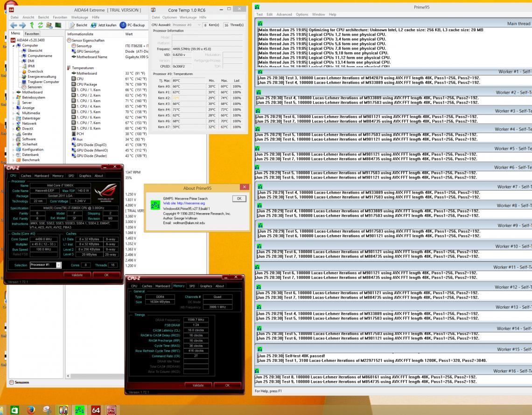Viewport: 532px width, 415px height.
Task: Click OK in CPU-Z Memory window
Action: point(227,385)
